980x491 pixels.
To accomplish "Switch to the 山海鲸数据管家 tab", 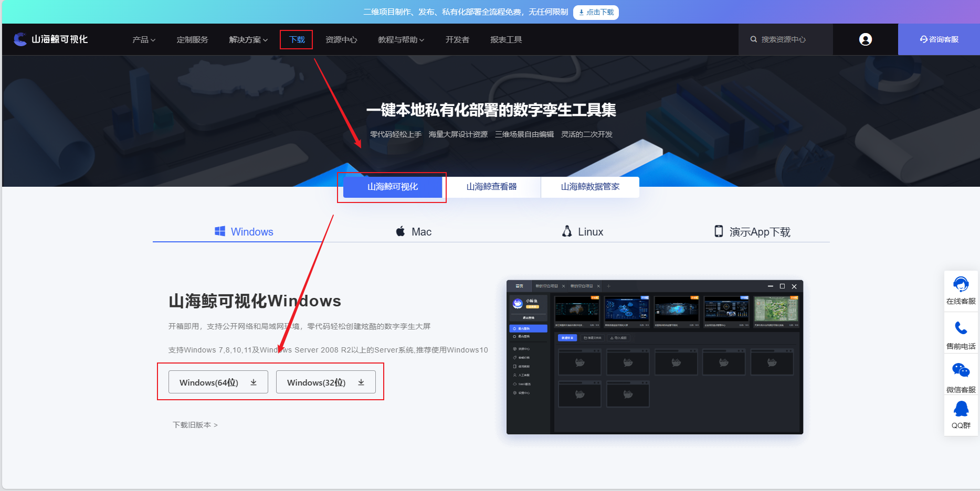I will [x=590, y=187].
